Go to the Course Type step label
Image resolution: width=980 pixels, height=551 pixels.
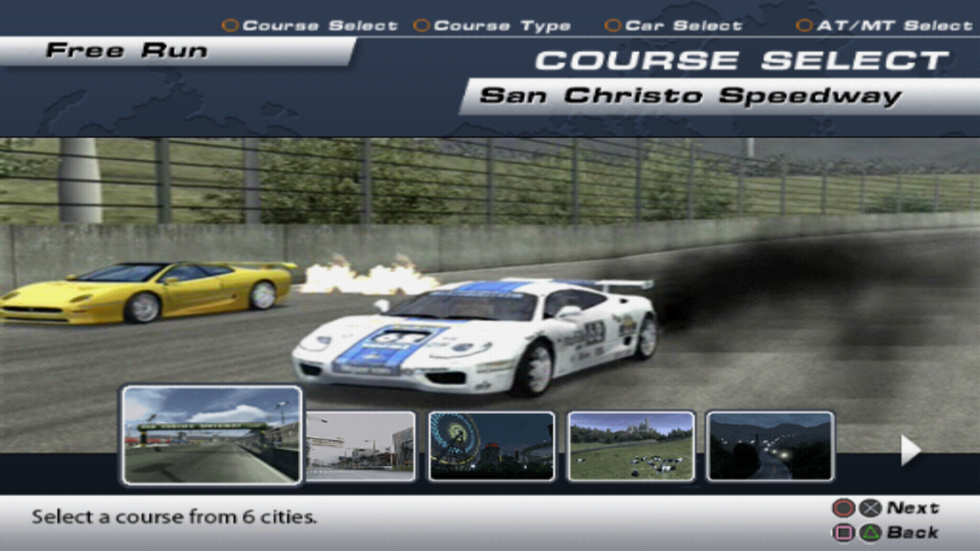(502, 26)
